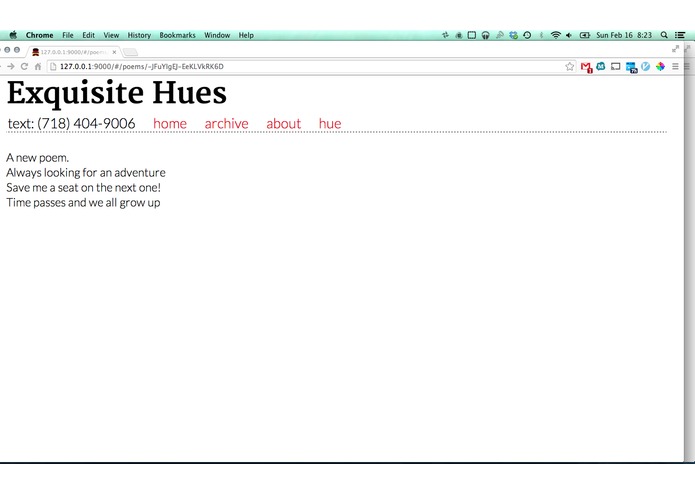695x494 pixels.
Task: Open the Gmail checker extension
Action: click(x=586, y=67)
